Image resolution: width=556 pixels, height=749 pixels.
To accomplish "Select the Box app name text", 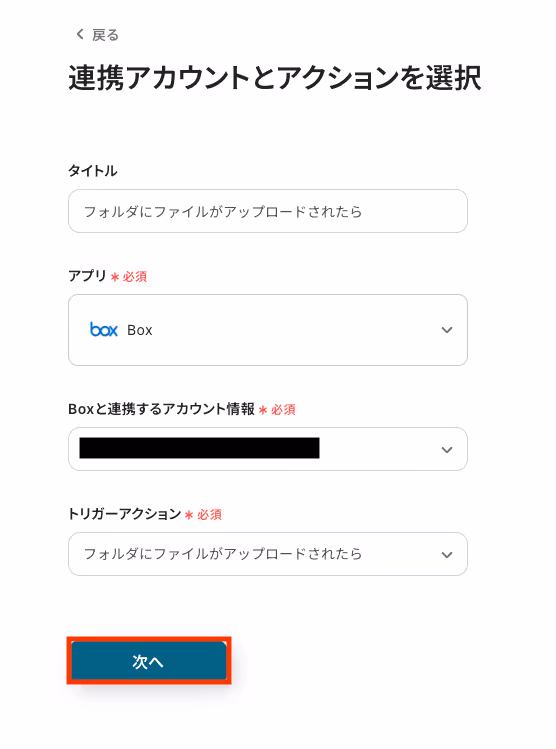I will coord(139,330).
